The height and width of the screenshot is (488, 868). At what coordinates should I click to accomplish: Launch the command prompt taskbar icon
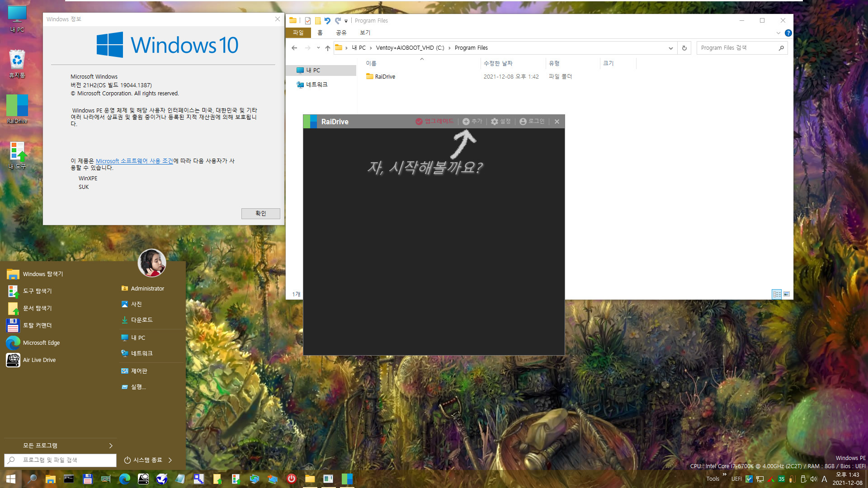[x=69, y=479]
